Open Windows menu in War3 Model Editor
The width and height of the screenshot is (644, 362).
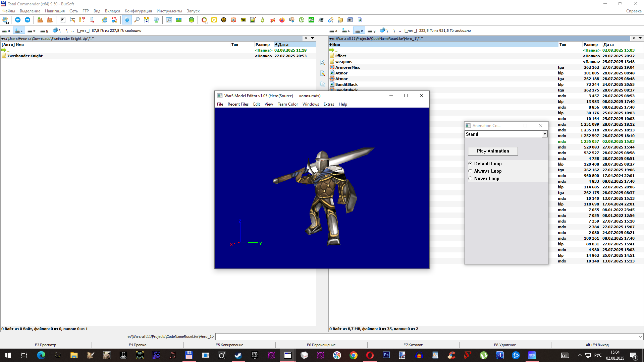point(311,104)
